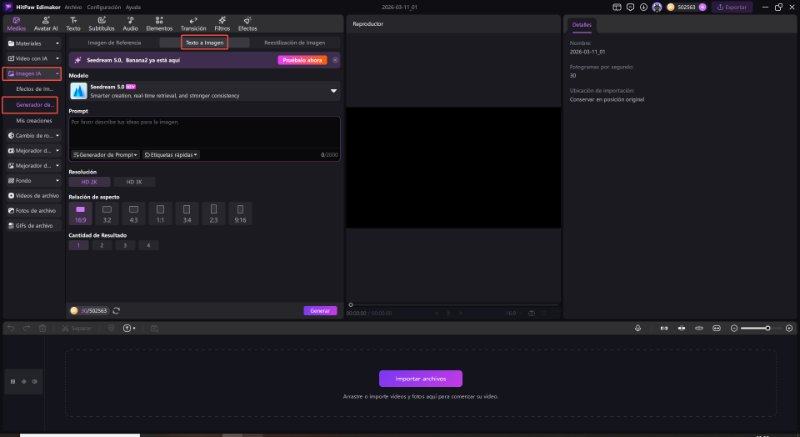Choose the 16:9 aspect ratio
This screenshot has height=437, width=800.
[81, 214]
